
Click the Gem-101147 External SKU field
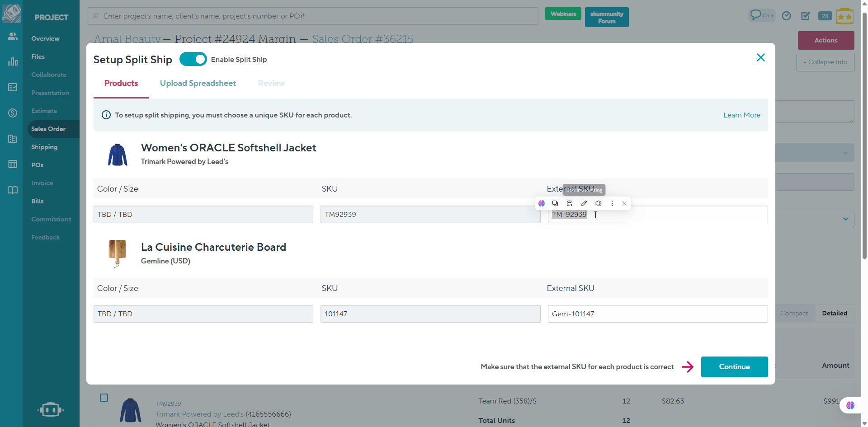657,314
